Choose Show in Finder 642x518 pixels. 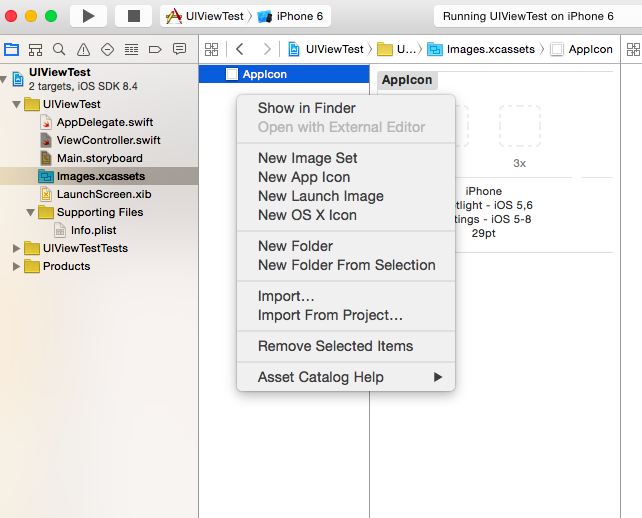(346, 108)
